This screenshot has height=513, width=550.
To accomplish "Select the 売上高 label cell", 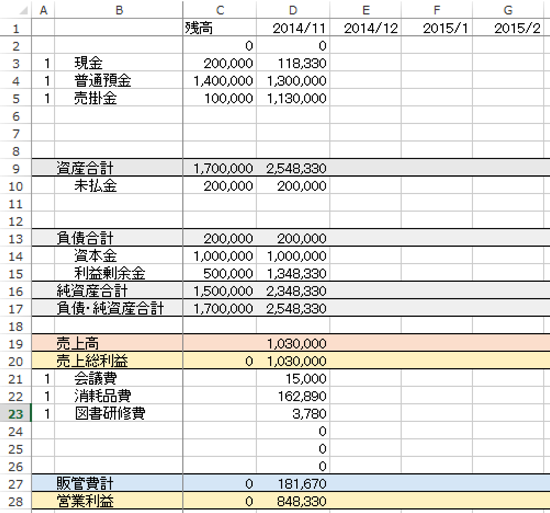I will coord(119,344).
